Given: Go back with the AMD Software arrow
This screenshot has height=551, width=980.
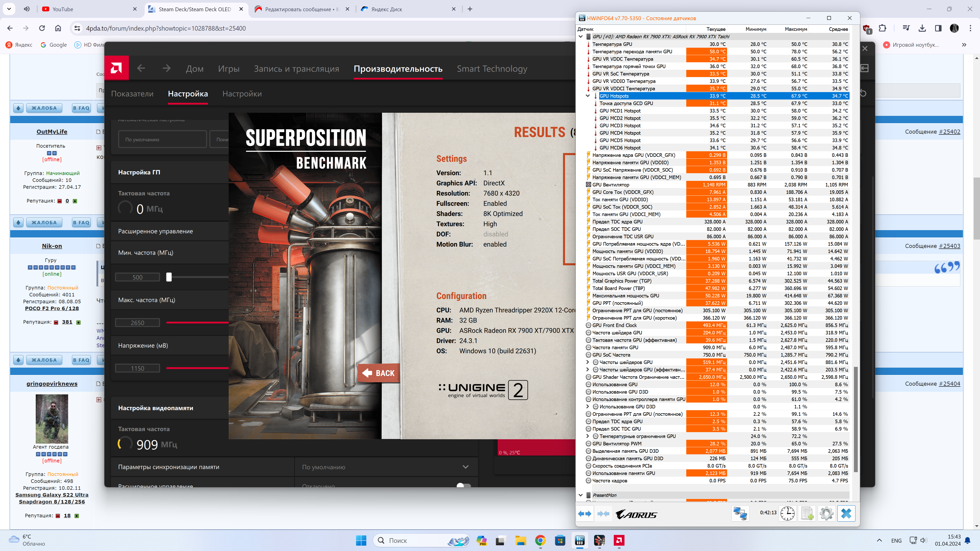Looking at the screenshot, I should pyautogui.click(x=141, y=68).
